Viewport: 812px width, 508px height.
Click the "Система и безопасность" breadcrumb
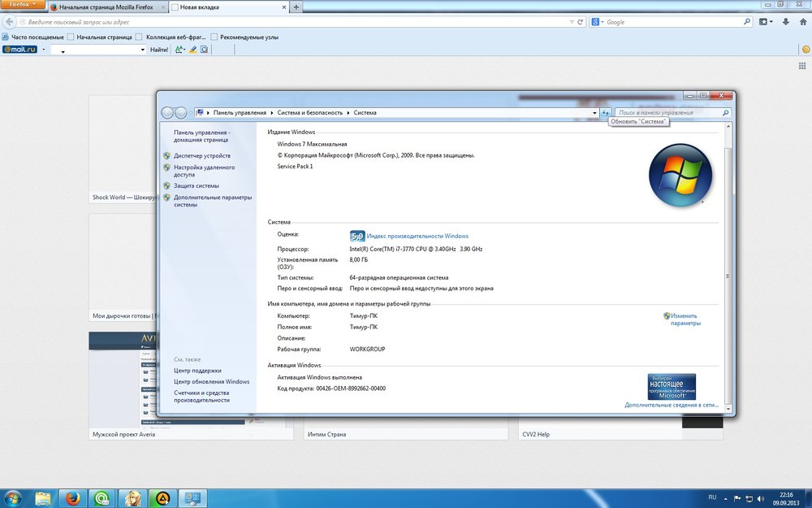click(x=311, y=113)
